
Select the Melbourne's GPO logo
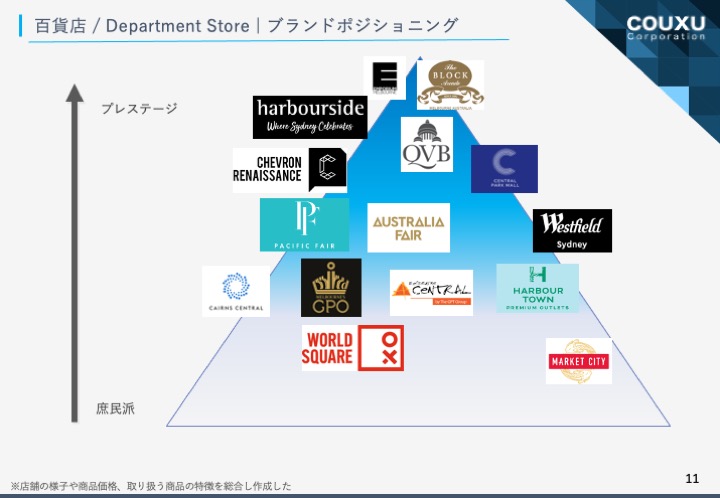pos(331,287)
